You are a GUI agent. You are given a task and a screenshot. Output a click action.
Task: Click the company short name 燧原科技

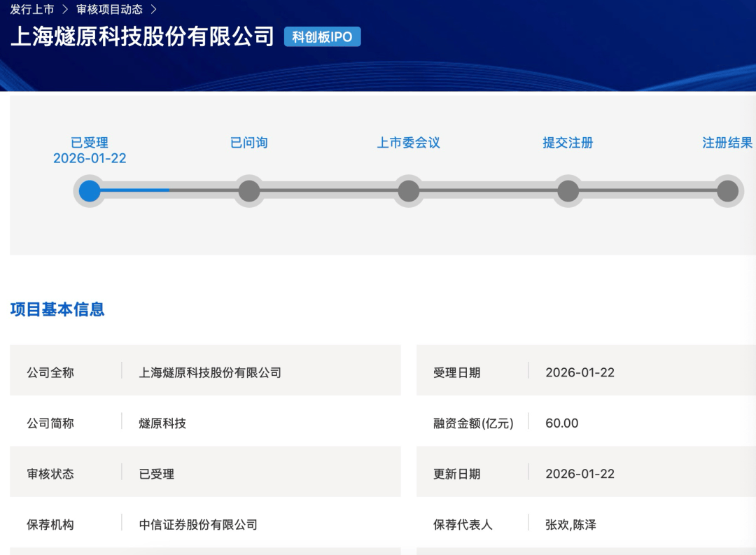click(162, 423)
